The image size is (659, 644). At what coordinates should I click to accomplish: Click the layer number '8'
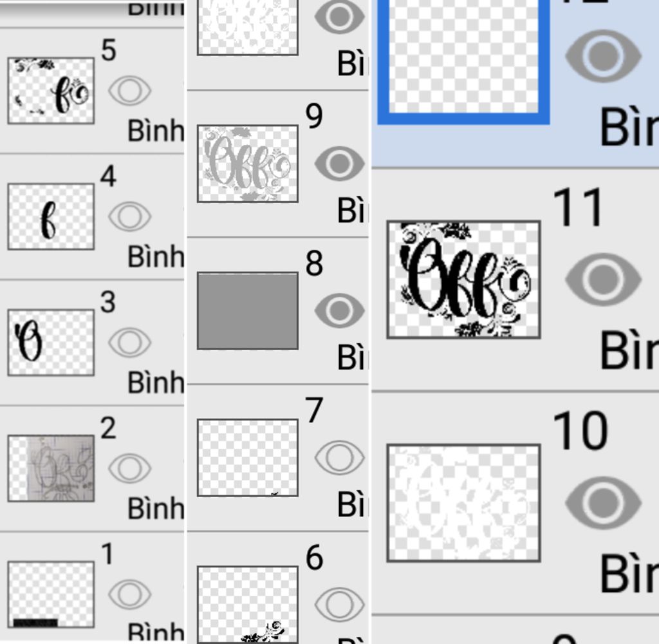tap(314, 263)
